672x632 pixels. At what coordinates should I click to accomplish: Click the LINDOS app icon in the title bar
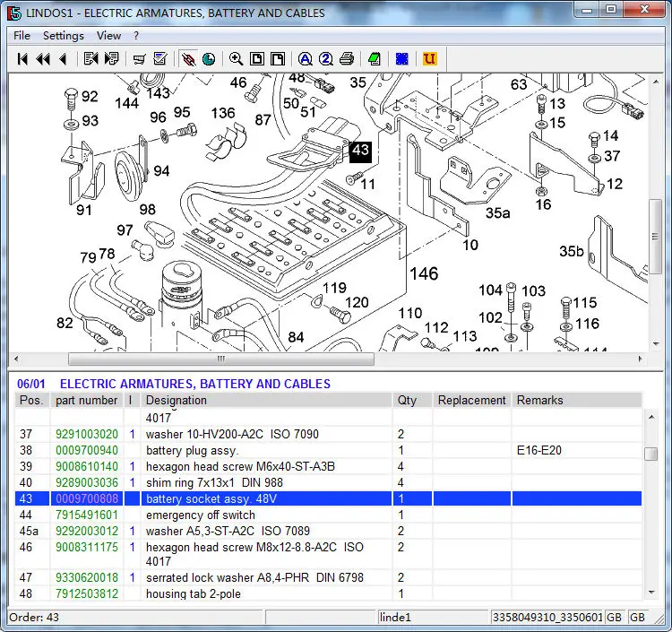click(14, 13)
